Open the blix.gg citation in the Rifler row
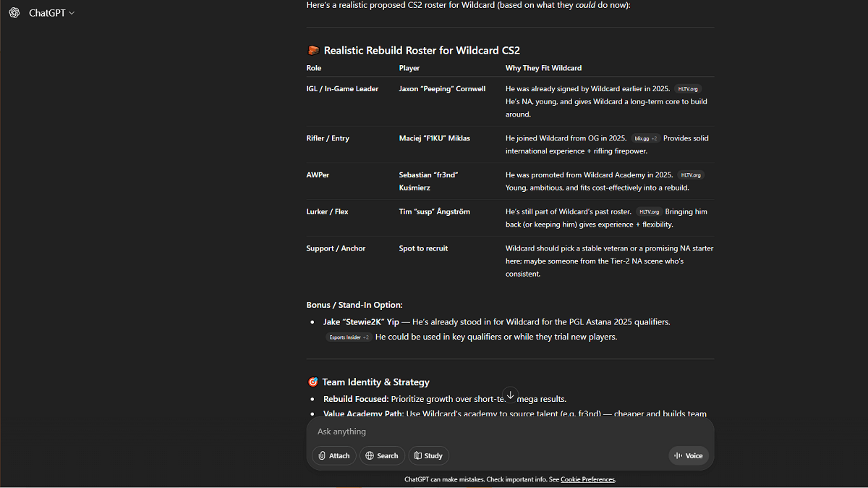The image size is (868, 488). click(645, 138)
